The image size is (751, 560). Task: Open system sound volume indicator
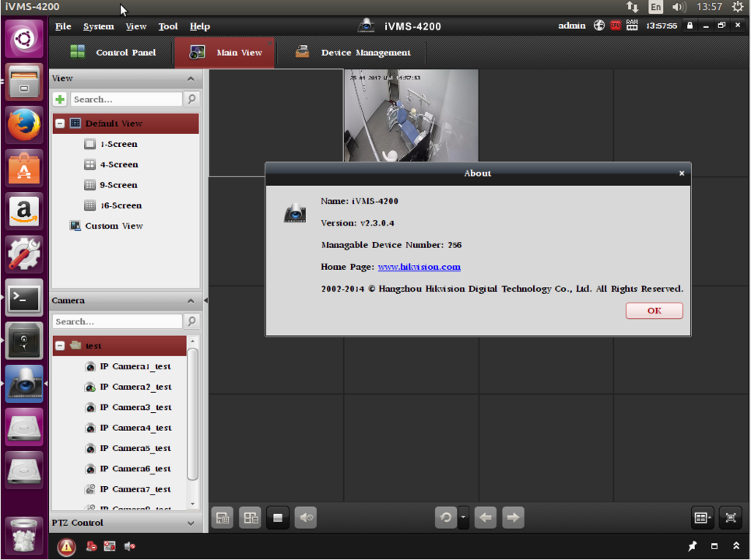(679, 7)
